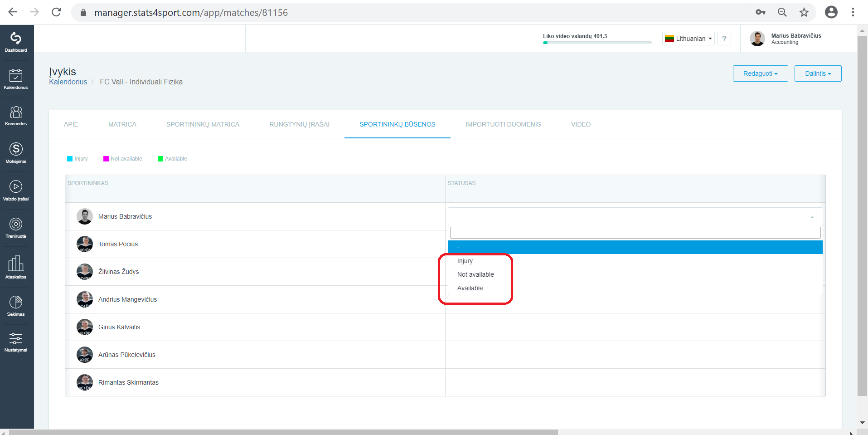This screenshot has width=868, height=435.
Task: Open browser zoom magnifier icon
Action: [782, 12]
